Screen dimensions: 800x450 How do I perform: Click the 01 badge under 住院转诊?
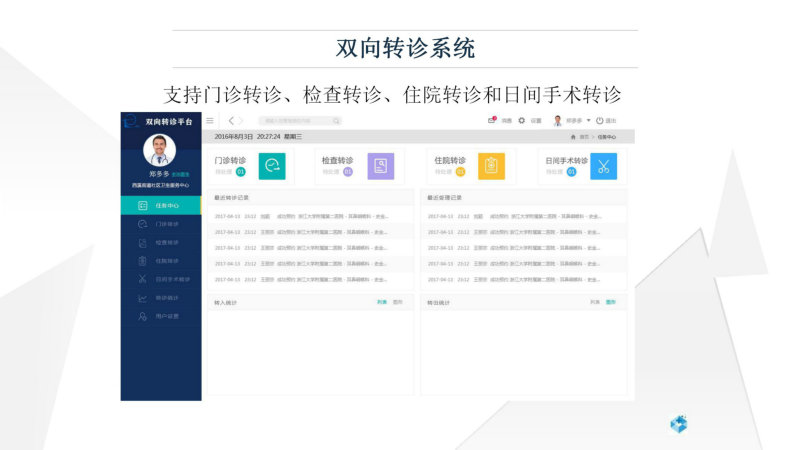(460, 172)
